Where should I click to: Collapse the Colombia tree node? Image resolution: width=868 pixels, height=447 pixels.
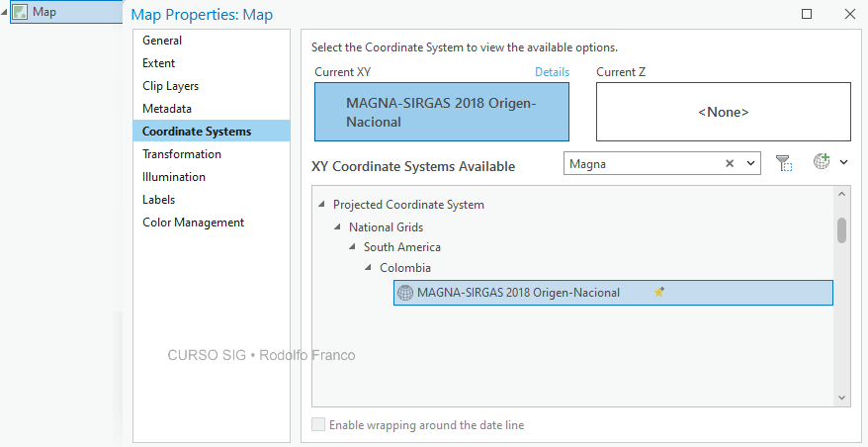[369, 269]
